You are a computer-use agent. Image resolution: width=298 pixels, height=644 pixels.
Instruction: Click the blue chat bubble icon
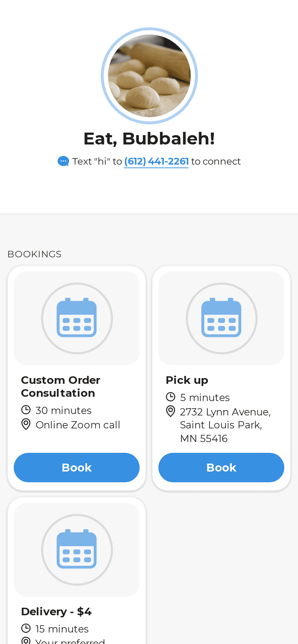(x=63, y=161)
